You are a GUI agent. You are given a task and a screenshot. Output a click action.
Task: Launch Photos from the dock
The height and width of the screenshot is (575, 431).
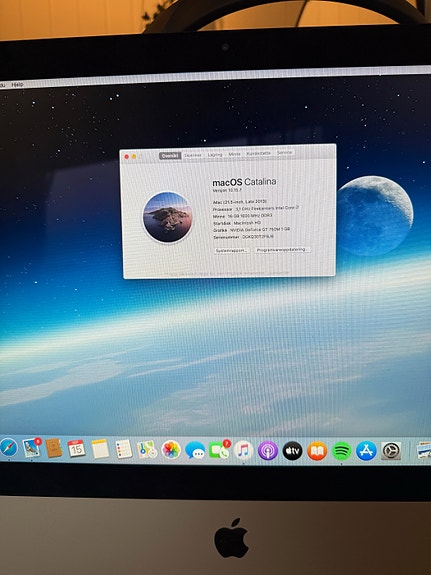pos(171,450)
